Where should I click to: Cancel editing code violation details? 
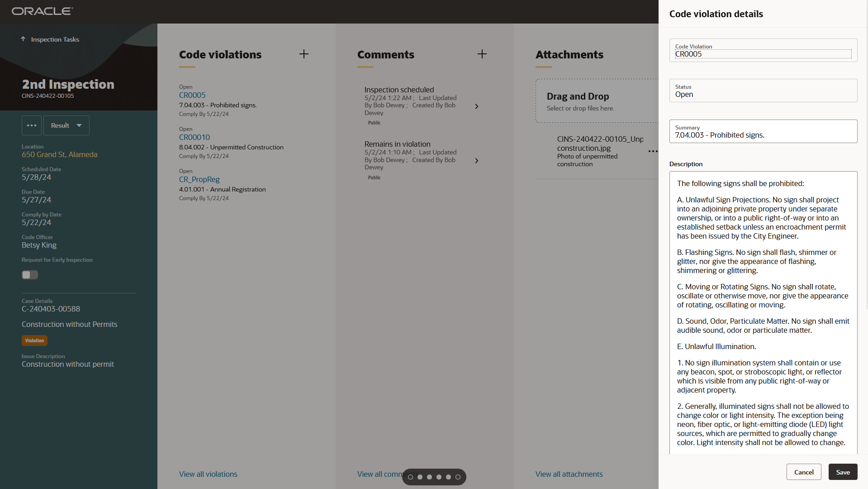(x=804, y=471)
